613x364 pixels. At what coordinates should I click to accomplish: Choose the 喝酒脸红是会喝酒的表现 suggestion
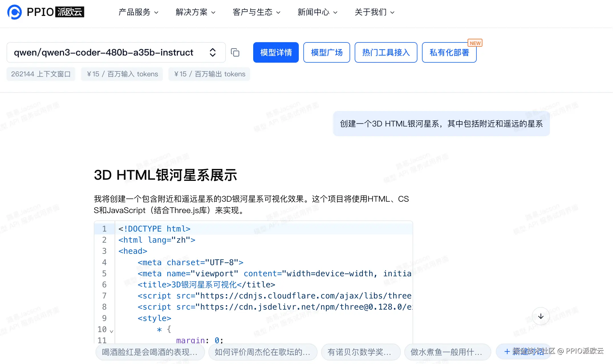(x=150, y=352)
